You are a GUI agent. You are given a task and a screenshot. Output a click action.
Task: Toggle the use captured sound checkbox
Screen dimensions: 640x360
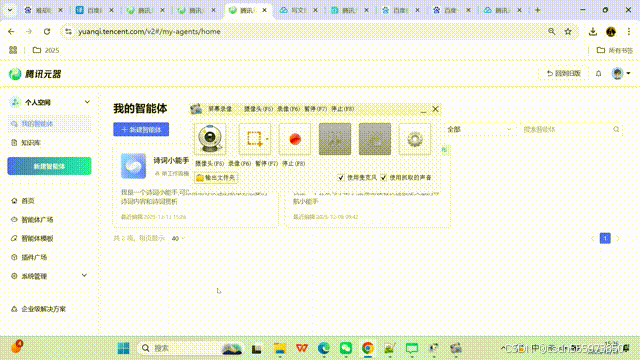[383, 178]
